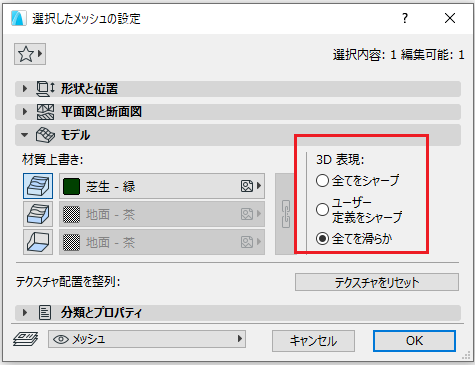Toggle the side surface material override
Screen dimensions: 475x365
click(38, 214)
